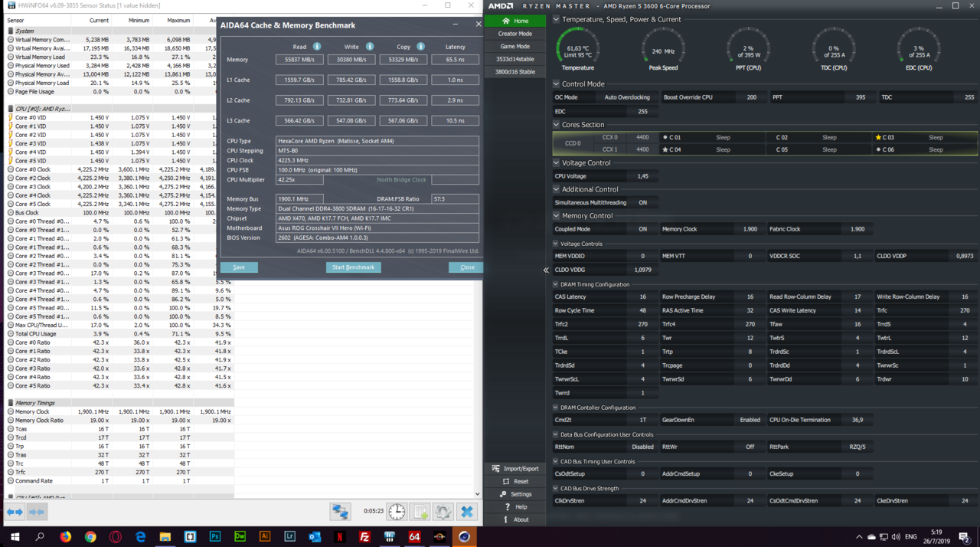
Task: Open HWiNFO sensor settings gear icon
Action: pos(443,512)
